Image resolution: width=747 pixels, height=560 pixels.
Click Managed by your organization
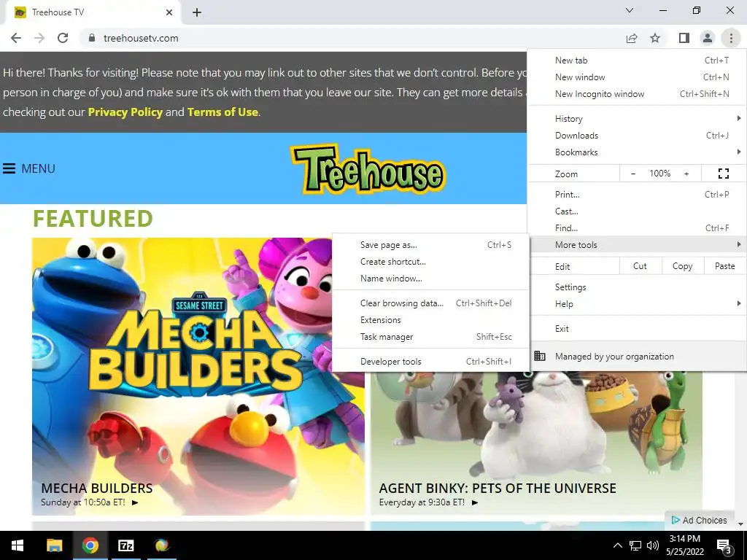636,356
